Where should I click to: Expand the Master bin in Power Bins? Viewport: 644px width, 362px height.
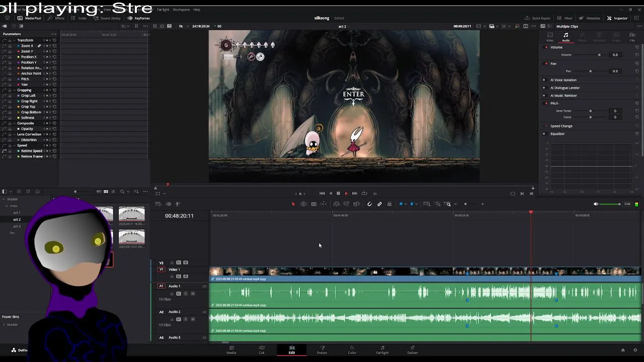pyautogui.click(x=4, y=324)
